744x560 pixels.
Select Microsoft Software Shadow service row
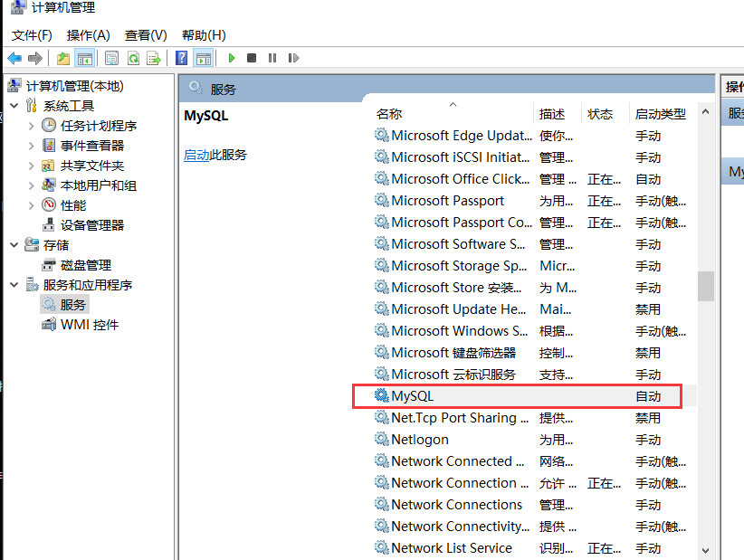(534, 244)
